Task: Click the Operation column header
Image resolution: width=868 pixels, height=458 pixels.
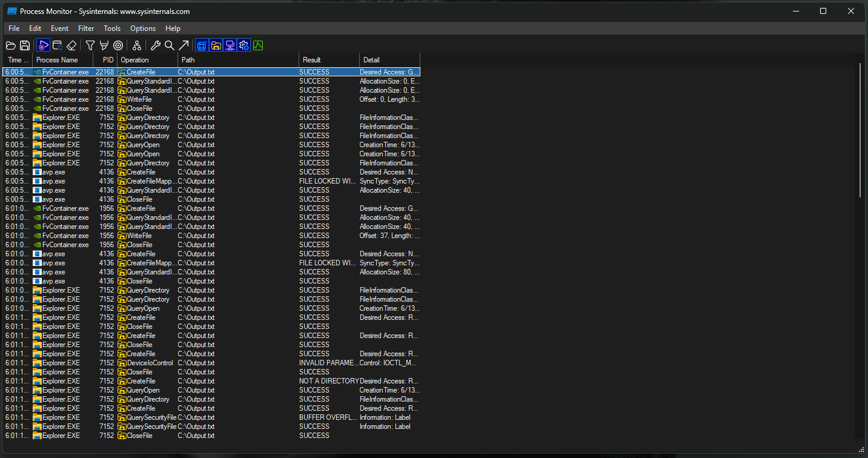Action: tap(147, 60)
